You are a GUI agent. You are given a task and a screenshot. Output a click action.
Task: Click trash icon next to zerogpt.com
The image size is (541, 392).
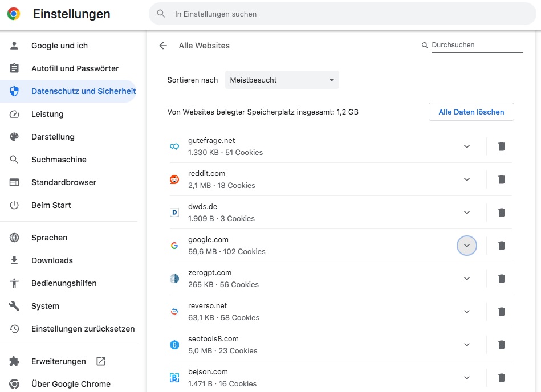[501, 279]
